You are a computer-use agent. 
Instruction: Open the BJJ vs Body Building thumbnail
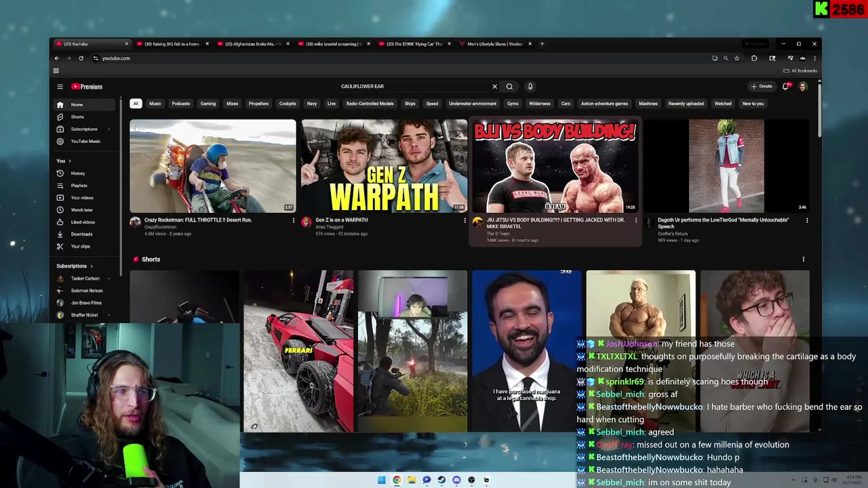click(x=555, y=166)
